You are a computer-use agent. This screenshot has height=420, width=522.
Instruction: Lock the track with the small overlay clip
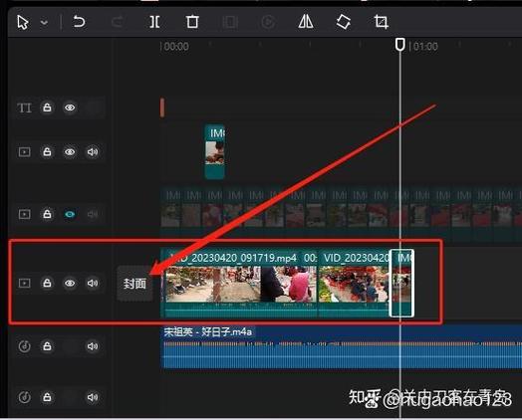click(47, 152)
